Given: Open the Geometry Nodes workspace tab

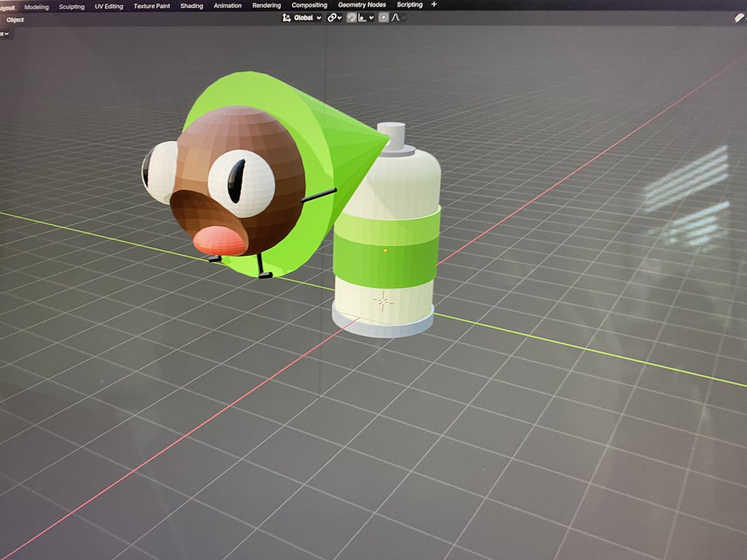Looking at the screenshot, I should (362, 5).
